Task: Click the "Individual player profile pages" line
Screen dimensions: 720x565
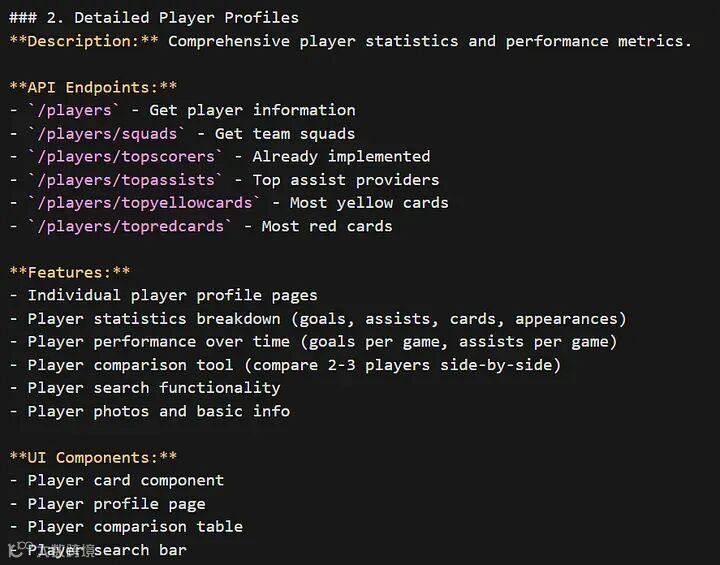Action: (x=172, y=295)
